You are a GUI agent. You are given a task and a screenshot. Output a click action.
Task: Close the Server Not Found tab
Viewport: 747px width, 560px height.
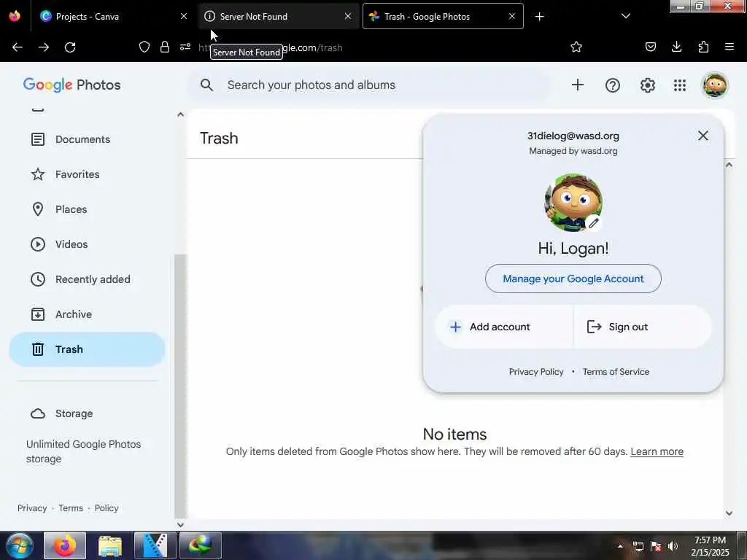pos(348,16)
